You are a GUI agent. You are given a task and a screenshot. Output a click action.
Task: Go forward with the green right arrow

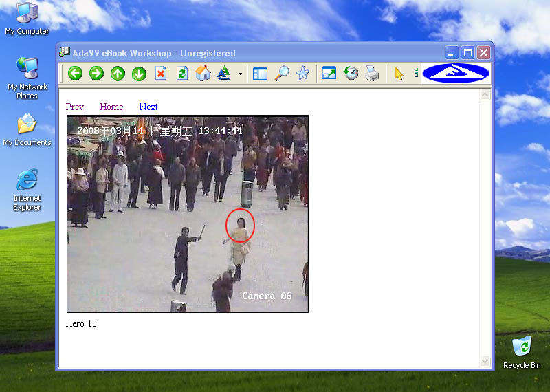tap(96, 74)
